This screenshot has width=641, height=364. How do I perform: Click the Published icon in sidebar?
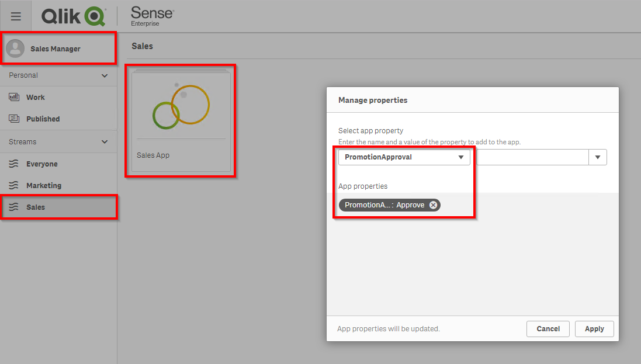[14, 119]
